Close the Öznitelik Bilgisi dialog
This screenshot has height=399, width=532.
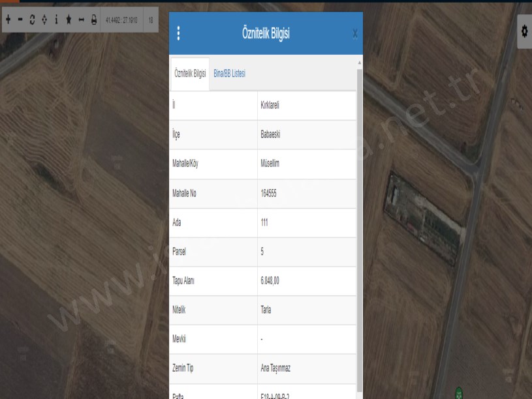(354, 34)
